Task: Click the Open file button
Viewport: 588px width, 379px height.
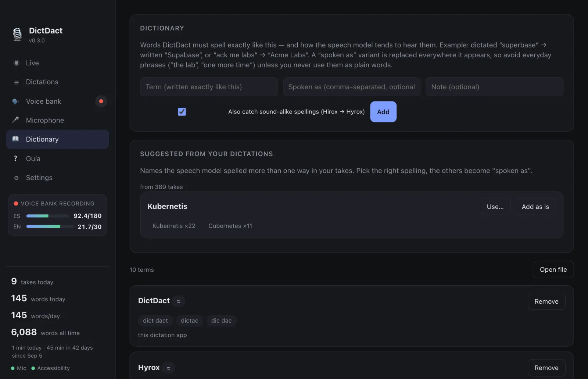Action: 553,269
